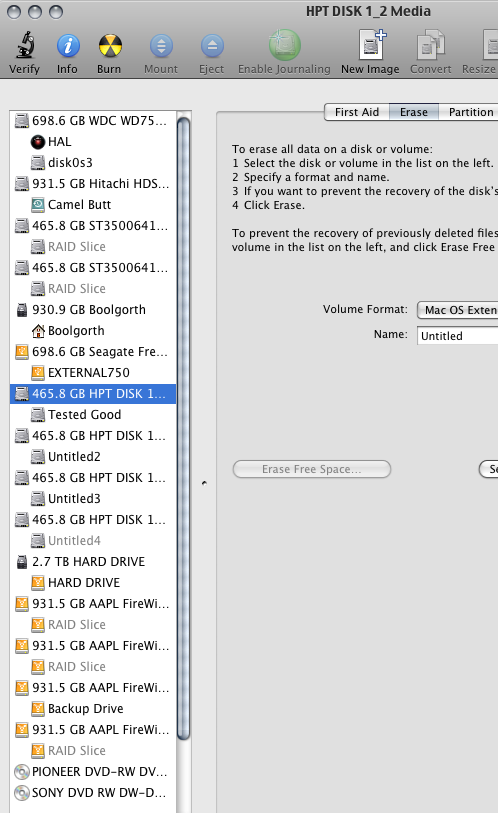This screenshot has width=498, height=813.
Task: Switch to the Erase tab
Action: pos(414,112)
